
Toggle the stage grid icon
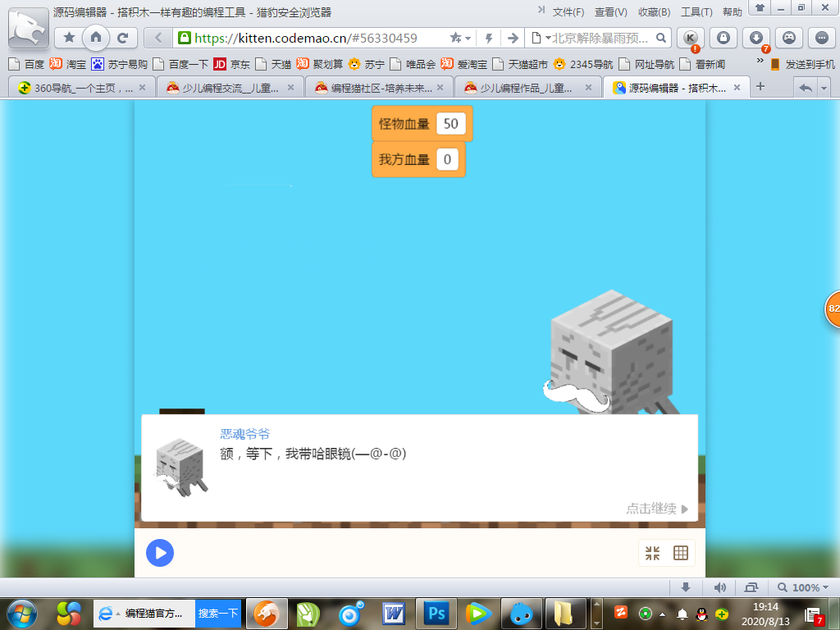pos(681,553)
